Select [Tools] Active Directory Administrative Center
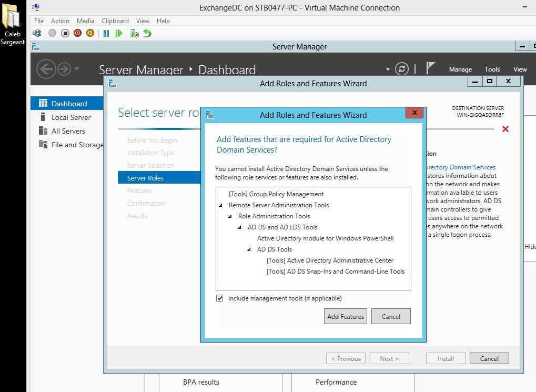536x392 pixels. pos(330,260)
